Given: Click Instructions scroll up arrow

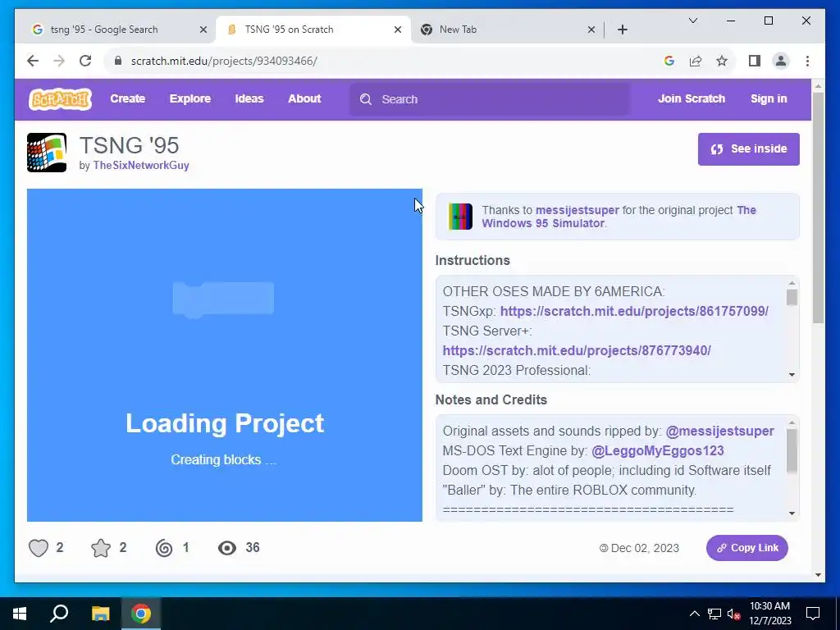Looking at the screenshot, I should click(792, 283).
